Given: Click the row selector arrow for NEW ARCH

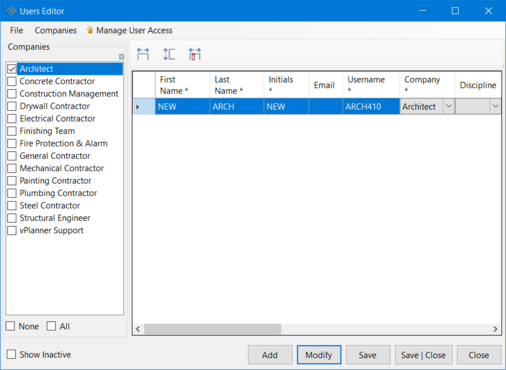Looking at the screenshot, I should 138,107.
